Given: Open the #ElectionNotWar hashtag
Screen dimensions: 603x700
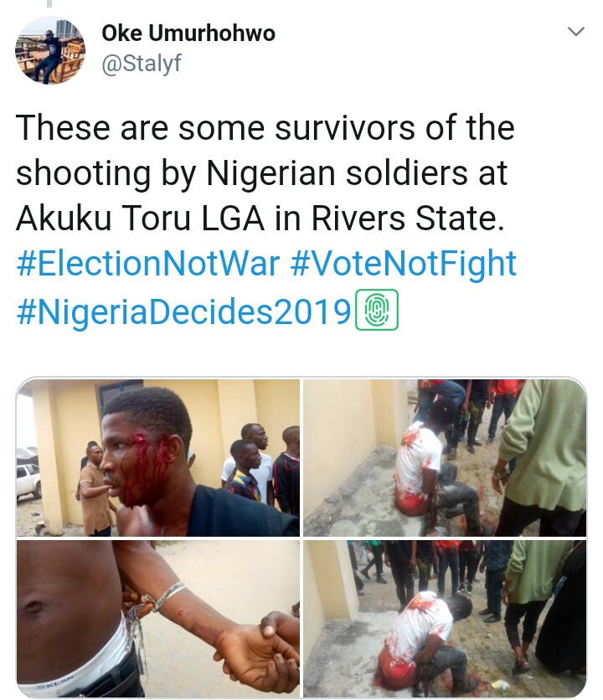Looking at the screenshot, I should pyautogui.click(x=147, y=264).
